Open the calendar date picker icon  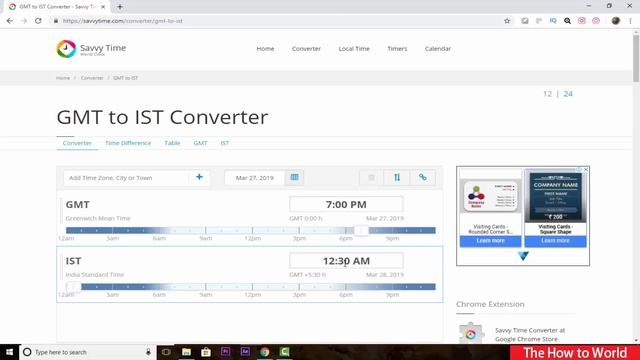[x=294, y=177]
